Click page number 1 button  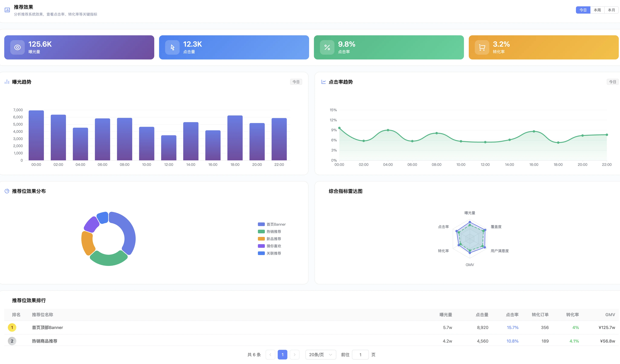pos(282,355)
